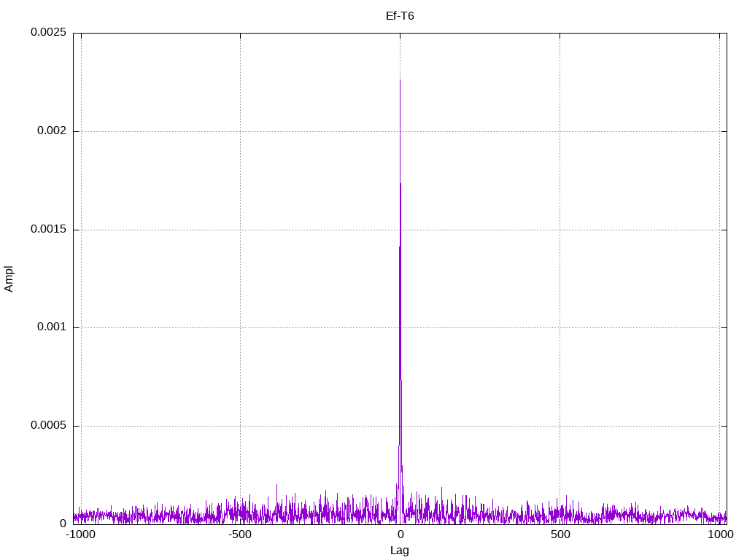Click the 0.0005 y-axis tick label
Screen dimensions: 747x560
[48, 425]
